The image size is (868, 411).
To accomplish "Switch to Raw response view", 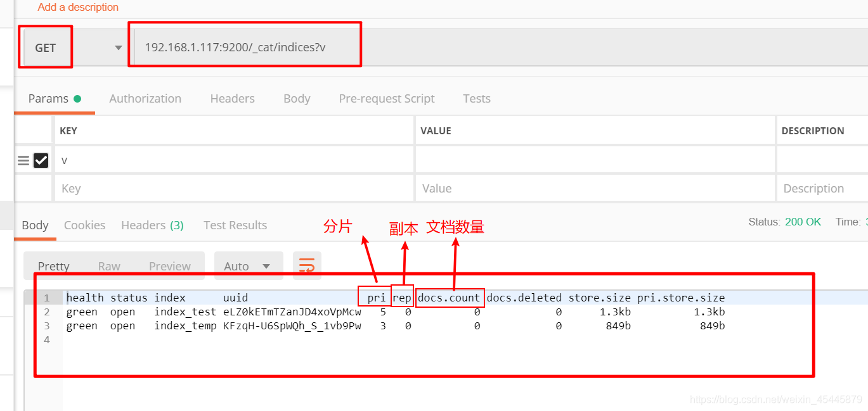I will tap(109, 266).
